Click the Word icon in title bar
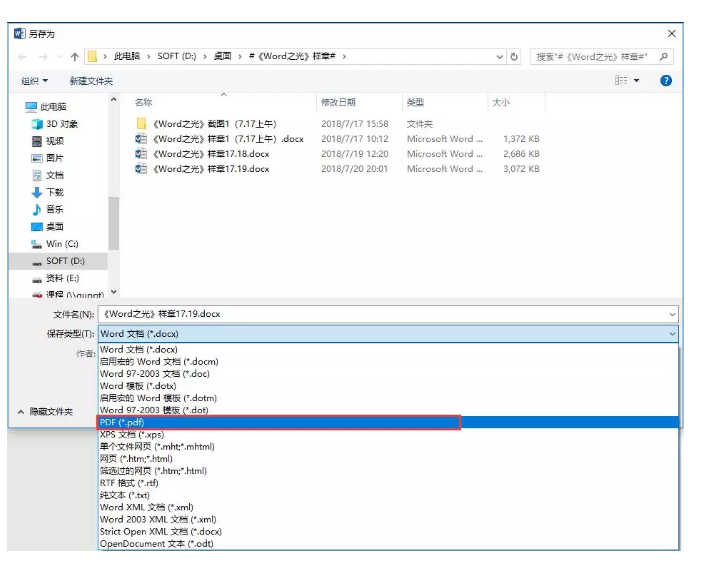Viewport: 706px width, 572px height. click(19, 33)
